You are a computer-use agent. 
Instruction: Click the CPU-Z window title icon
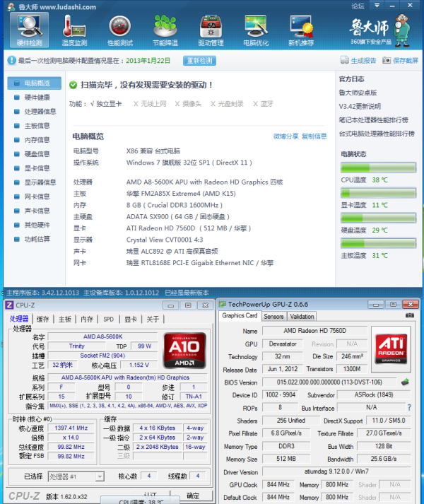pos(10,305)
